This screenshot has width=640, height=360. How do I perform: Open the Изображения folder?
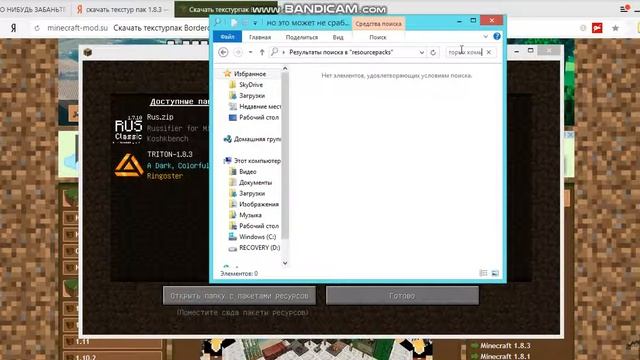coord(254,204)
